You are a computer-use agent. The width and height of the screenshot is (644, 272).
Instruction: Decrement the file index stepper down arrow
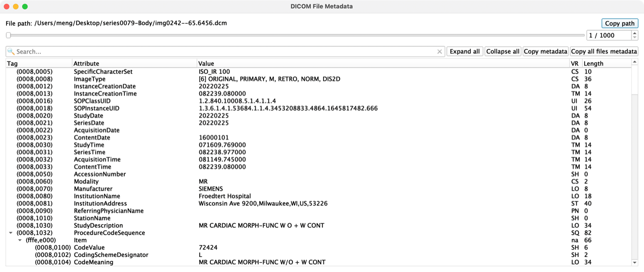coord(634,38)
